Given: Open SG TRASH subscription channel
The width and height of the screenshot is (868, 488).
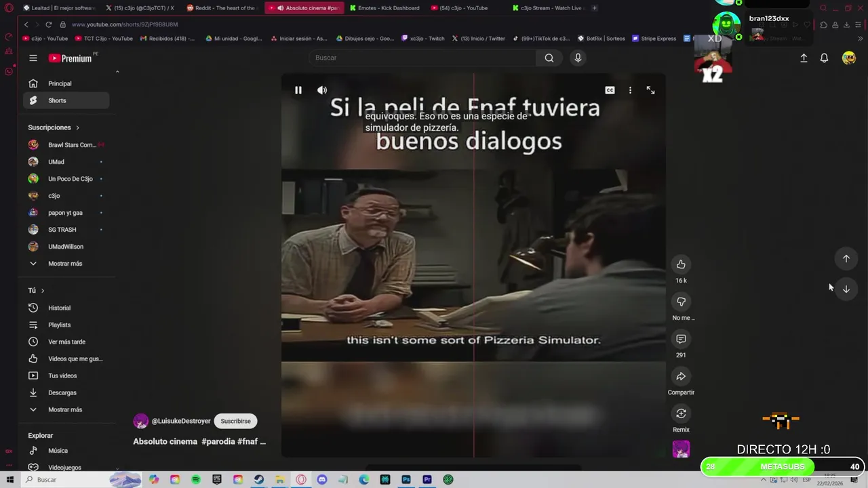Looking at the screenshot, I should [66, 230].
